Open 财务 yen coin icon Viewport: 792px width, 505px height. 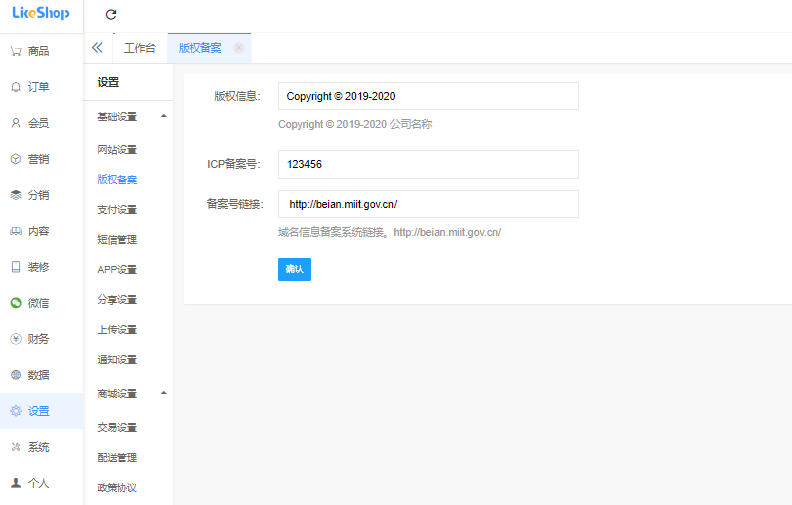pyautogui.click(x=16, y=339)
